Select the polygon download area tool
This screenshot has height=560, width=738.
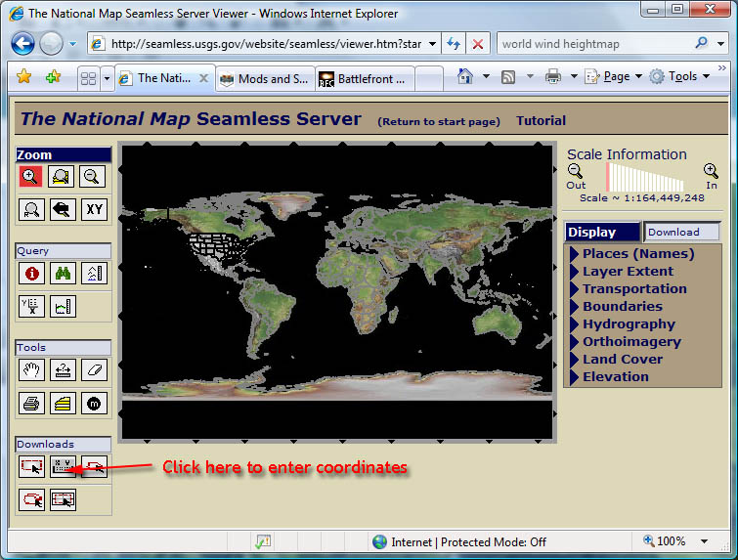pyautogui.click(x=94, y=467)
